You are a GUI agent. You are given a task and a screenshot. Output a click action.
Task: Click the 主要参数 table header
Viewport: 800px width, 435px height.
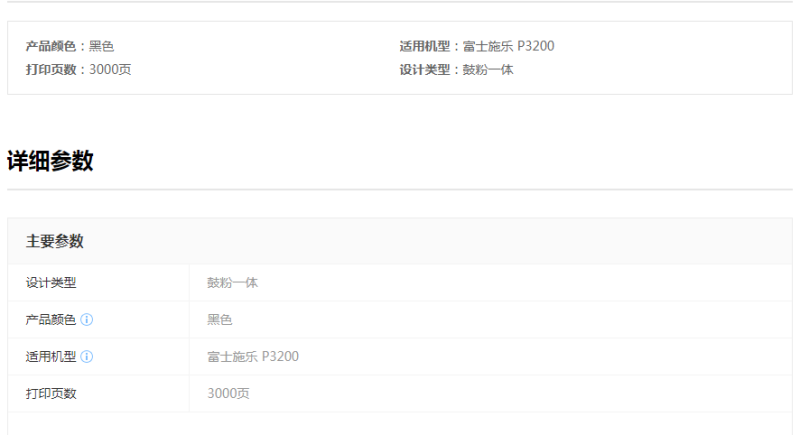click(x=55, y=241)
